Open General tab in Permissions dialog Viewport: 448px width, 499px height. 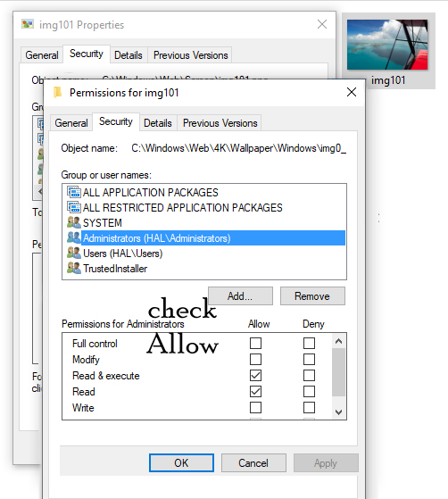(x=71, y=123)
